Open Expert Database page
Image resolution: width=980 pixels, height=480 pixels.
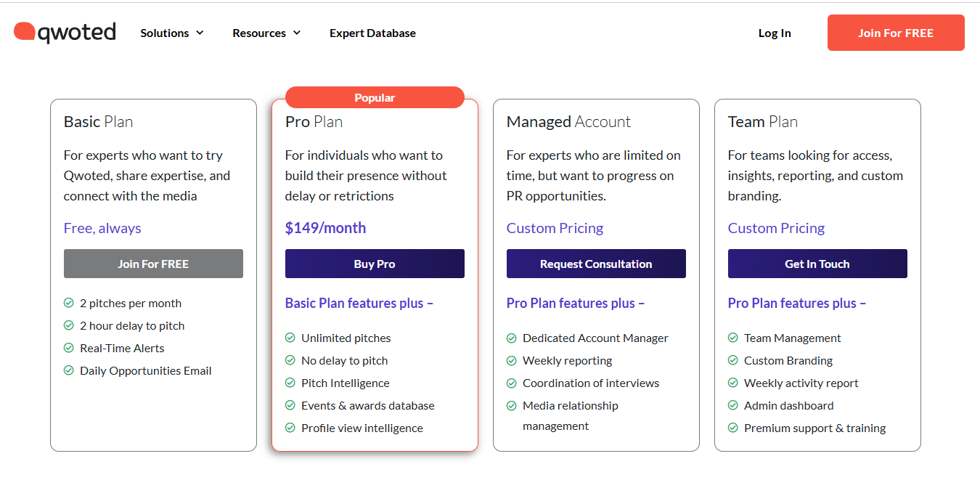click(x=372, y=33)
